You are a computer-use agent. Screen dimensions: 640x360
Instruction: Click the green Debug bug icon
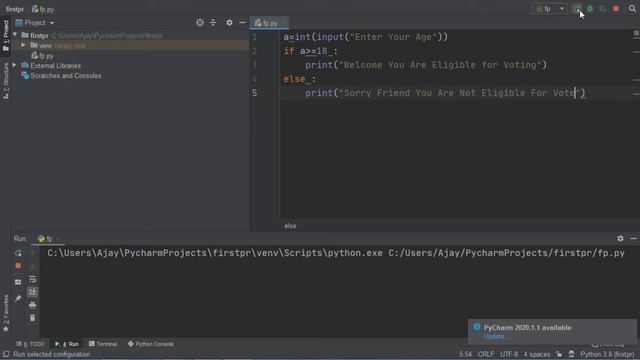pos(590,9)
